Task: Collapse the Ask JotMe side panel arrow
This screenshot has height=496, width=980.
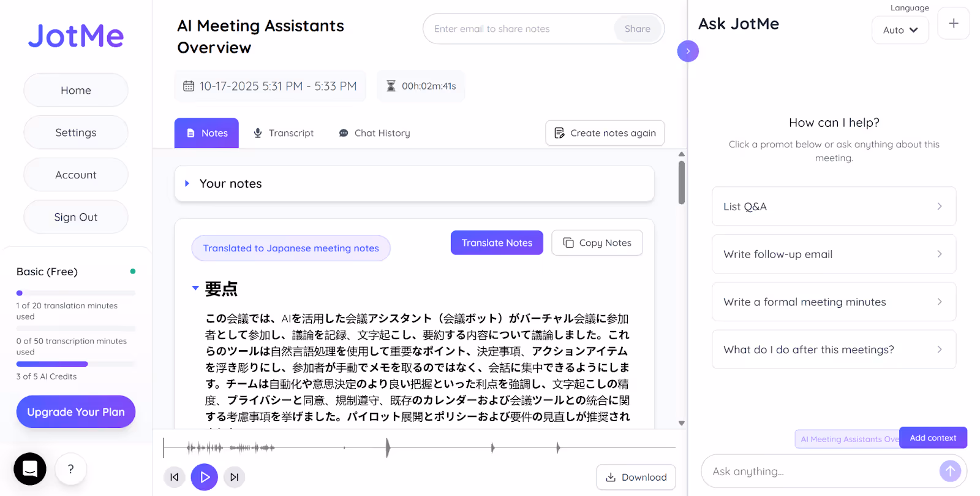Action: pos(688,51)
